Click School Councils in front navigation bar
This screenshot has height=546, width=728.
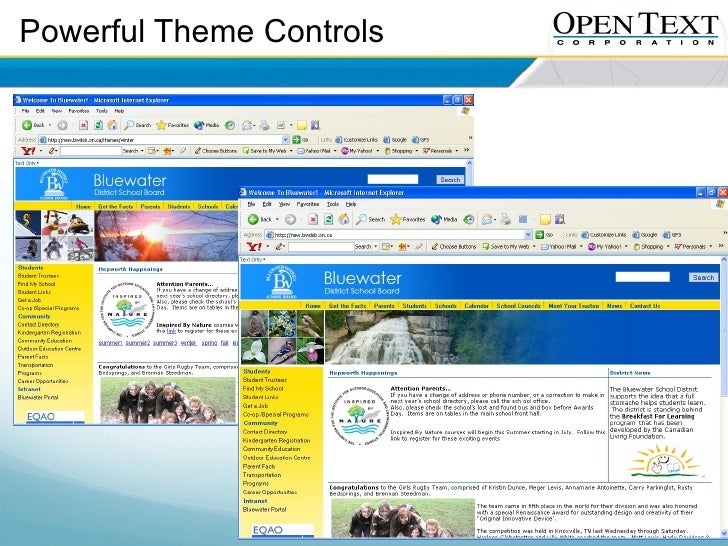coord(518,306)
